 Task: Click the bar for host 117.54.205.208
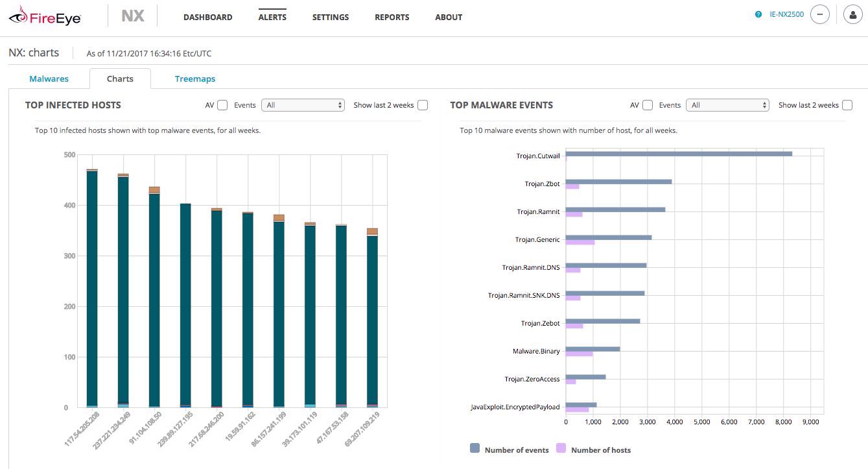(92, 288)
